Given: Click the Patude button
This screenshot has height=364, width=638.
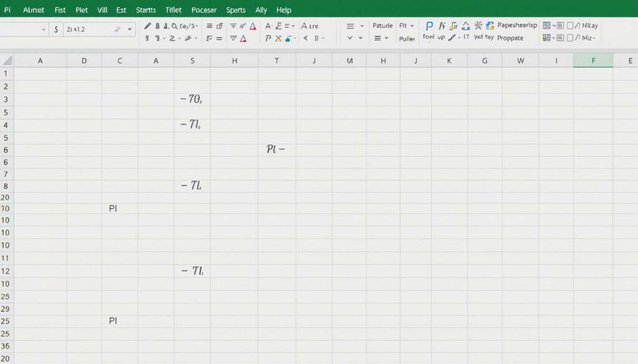Looking at the screenshot, I should 383,26.
